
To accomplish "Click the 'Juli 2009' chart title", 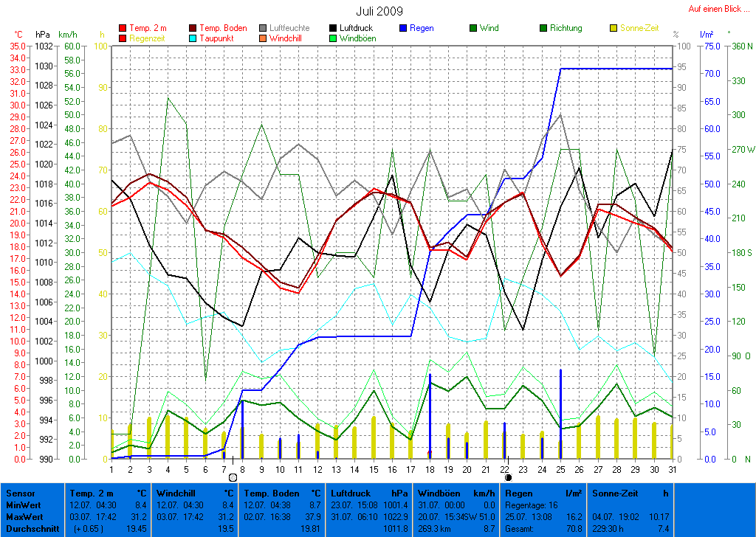I will (379, 10).
